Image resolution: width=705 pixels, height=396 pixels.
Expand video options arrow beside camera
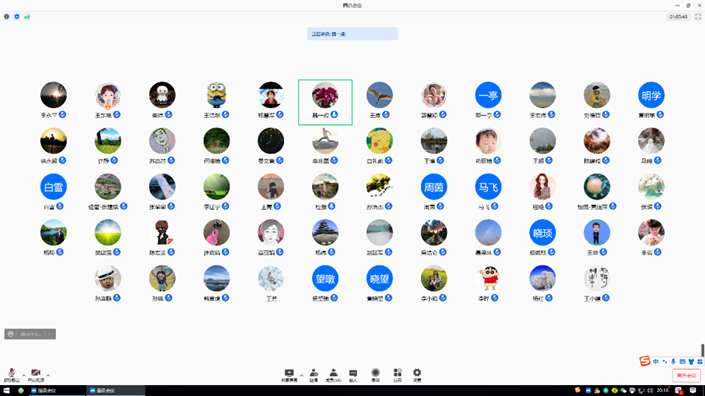(48, 375)
